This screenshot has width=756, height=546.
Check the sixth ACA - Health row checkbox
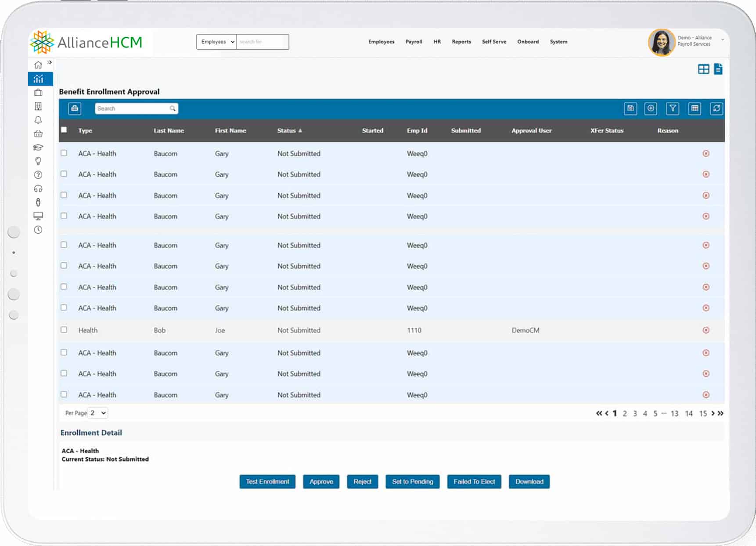(64, 266)
